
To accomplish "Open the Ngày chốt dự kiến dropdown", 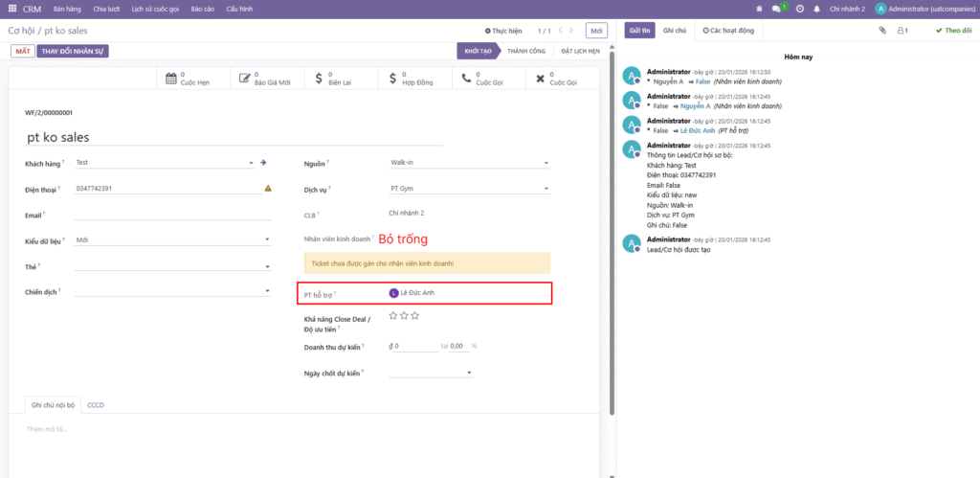I will (x=431, y=373).
